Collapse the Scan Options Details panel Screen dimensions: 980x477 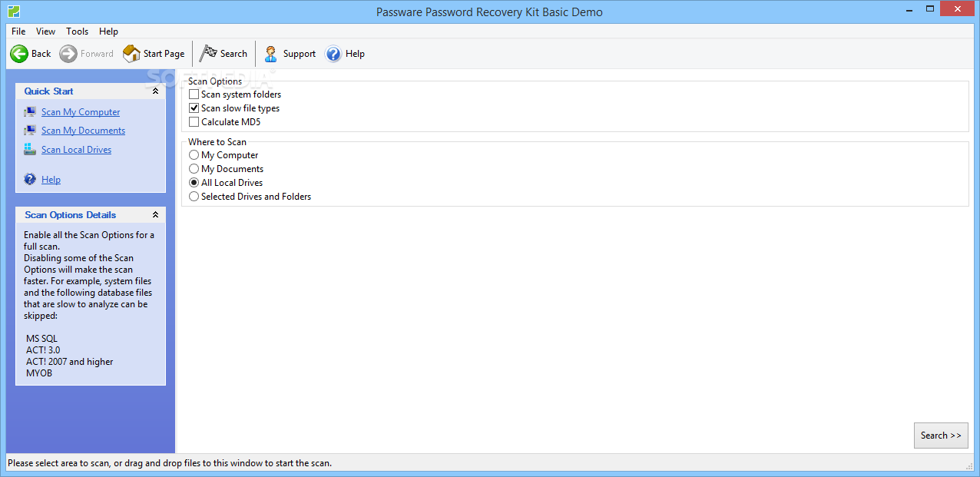pos(155,215)
